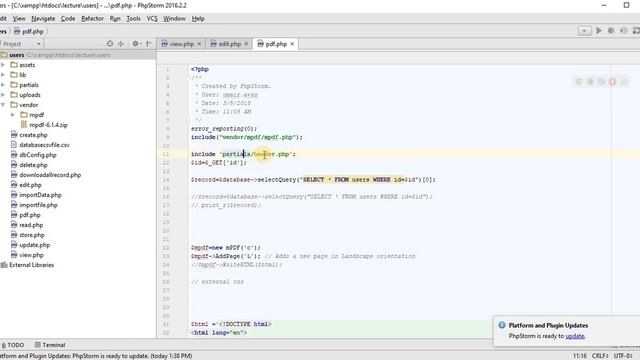
Task: Open the Project panel gear settings
Action: [136, 44]
